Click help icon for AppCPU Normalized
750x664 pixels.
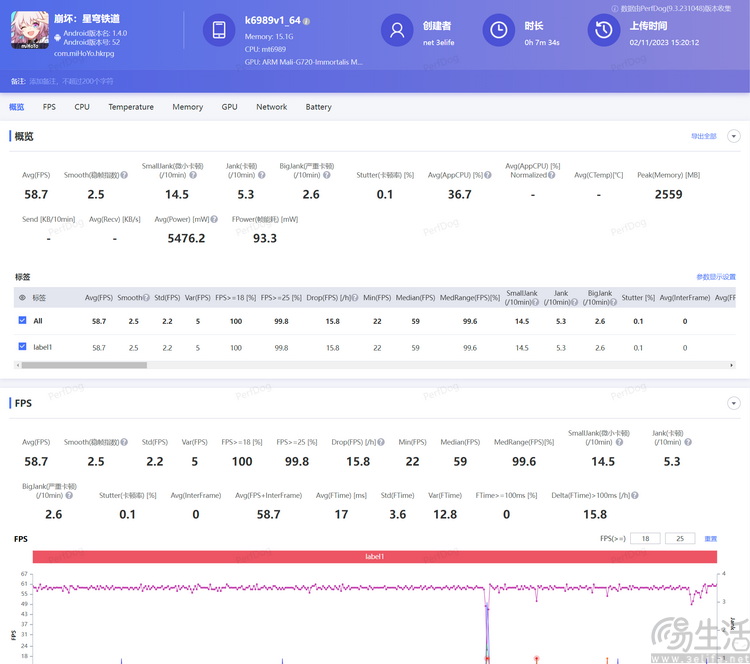click(x=551, y=175)
